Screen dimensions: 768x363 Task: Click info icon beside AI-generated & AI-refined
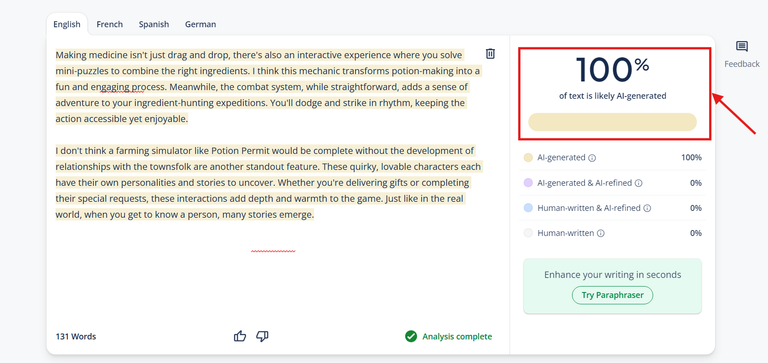tap(638, 183)
